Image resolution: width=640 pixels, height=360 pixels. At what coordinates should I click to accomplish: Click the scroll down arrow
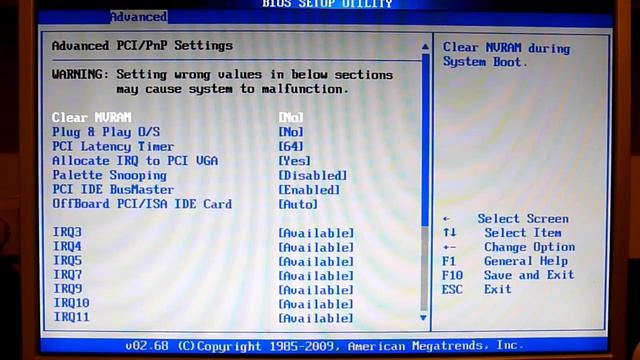[423, 318]
